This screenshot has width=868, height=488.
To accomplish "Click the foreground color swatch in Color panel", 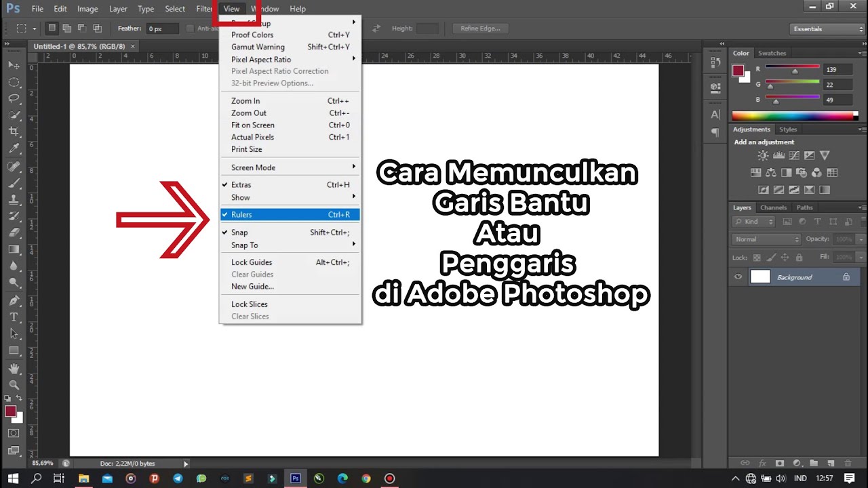I will [x=738, y=70].
